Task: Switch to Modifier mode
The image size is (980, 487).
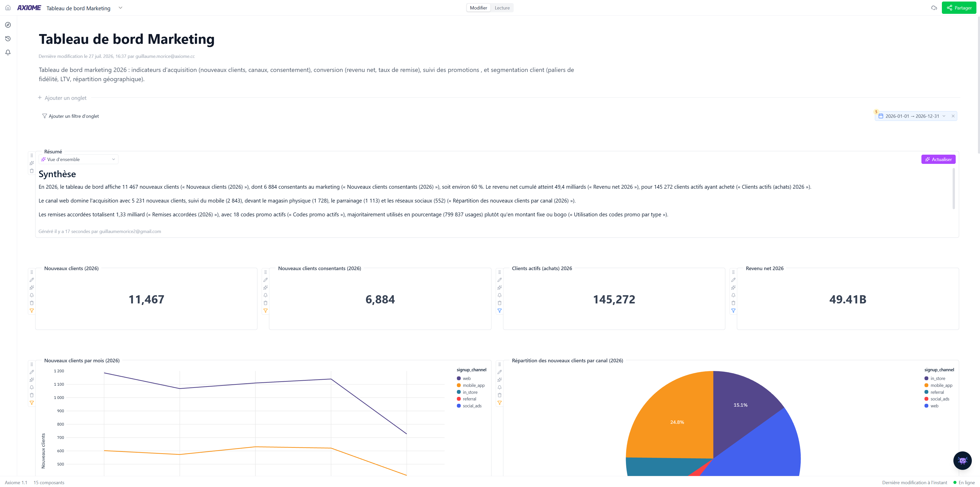Action: [478, 8]
